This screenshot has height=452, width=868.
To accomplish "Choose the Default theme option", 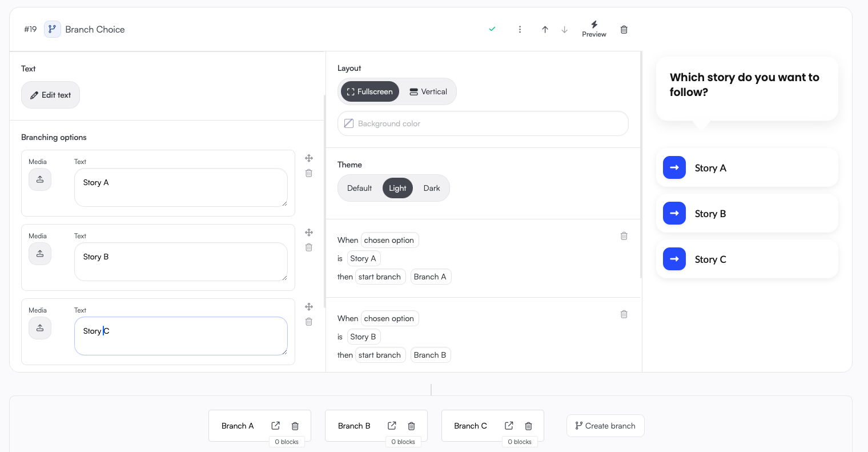I will 359,188.
